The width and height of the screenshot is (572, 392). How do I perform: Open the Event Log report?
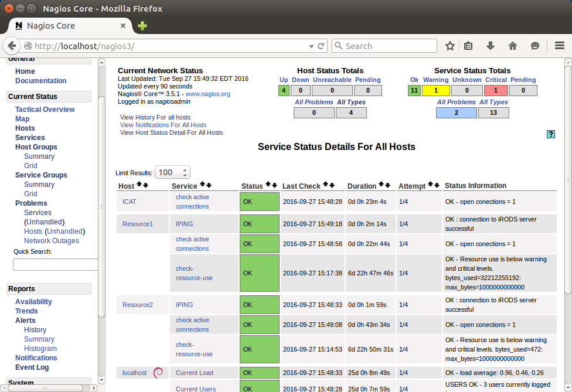32,367
